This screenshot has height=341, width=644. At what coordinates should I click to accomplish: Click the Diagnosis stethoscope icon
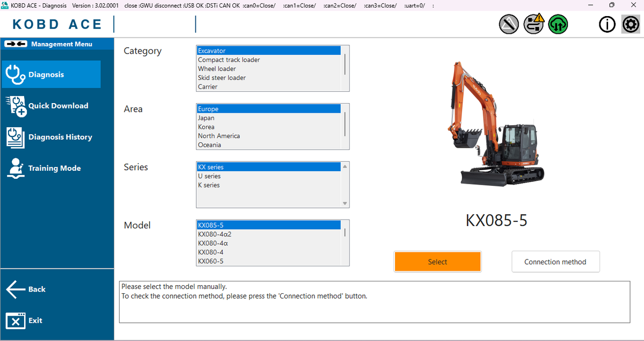pos(15,75)
